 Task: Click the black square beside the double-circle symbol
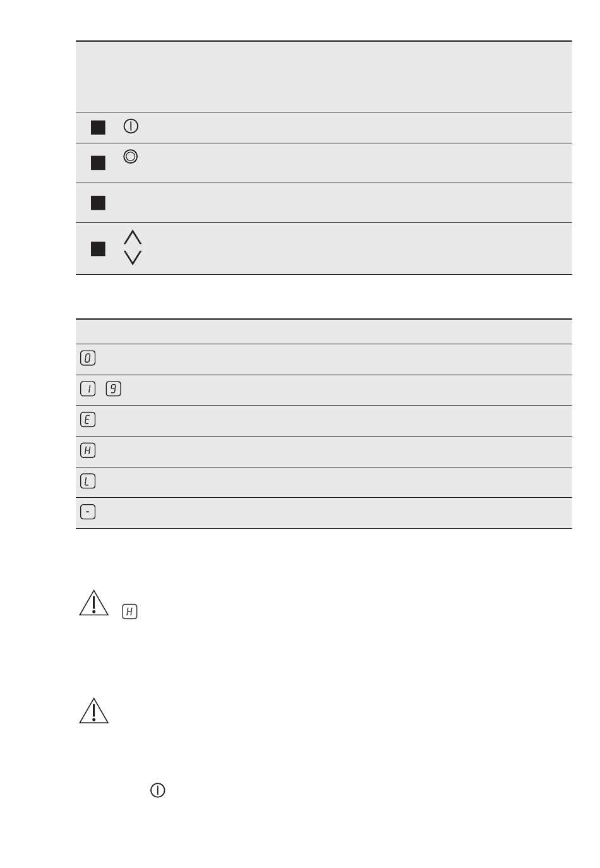click(98, 163)
